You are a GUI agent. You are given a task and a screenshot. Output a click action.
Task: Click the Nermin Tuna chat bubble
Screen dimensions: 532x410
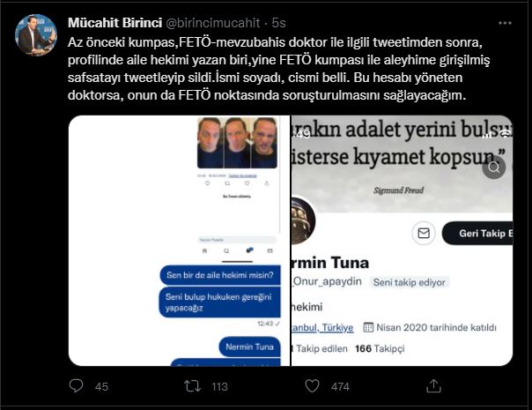(x=250, y=347)
